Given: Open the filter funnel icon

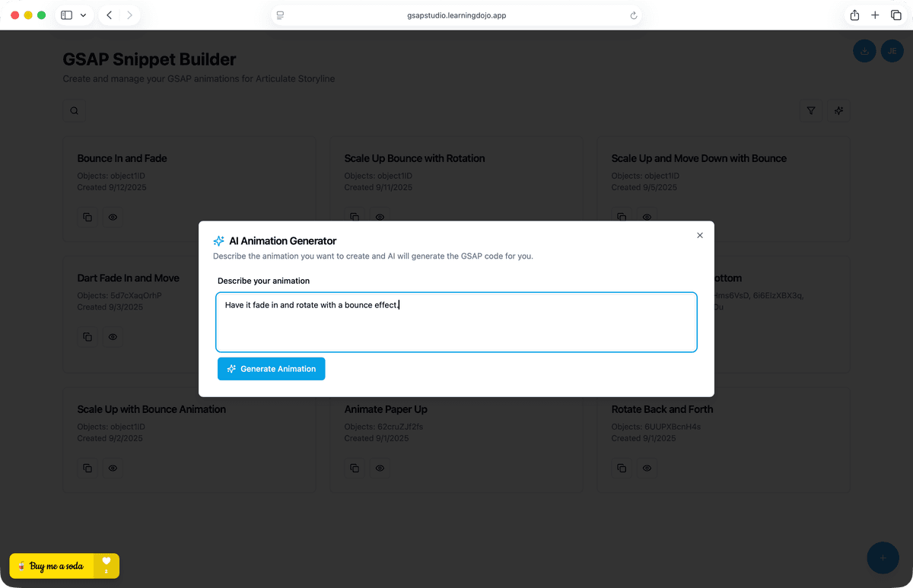Looking at the screenshot, I should click(x=811, y=111).
